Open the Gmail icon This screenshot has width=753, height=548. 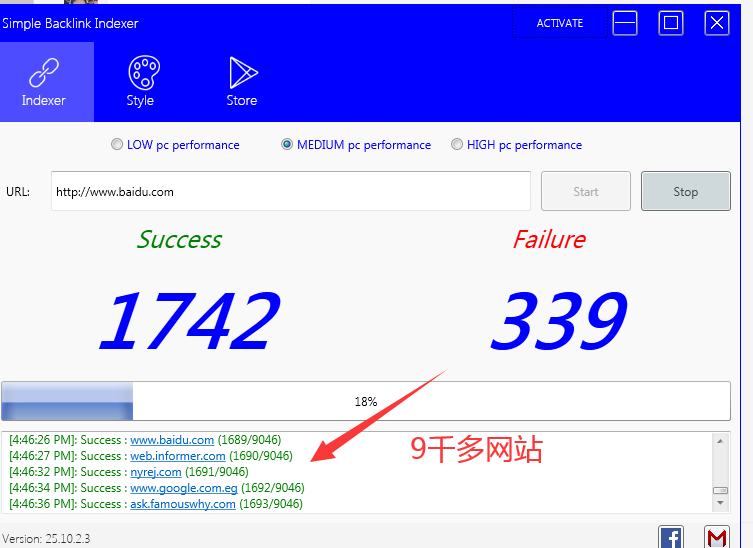717,537
